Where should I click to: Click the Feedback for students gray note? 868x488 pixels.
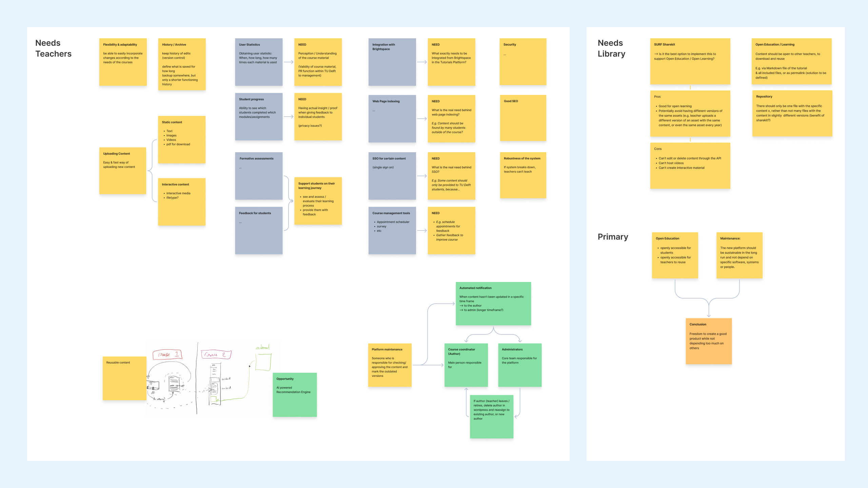pyautogui.click(x=258, y=230)
